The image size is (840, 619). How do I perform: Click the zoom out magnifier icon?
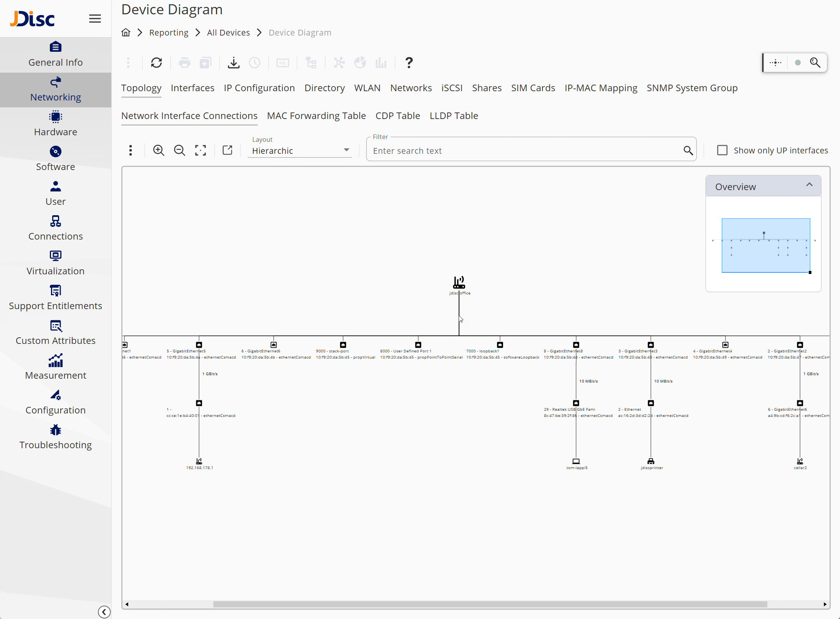pos(179,150)
